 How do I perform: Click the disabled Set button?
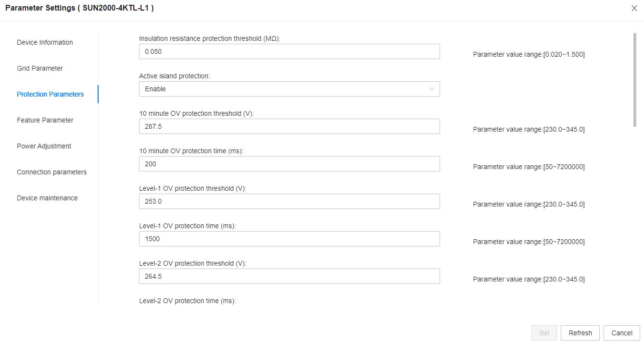click(x=544, y=333)
